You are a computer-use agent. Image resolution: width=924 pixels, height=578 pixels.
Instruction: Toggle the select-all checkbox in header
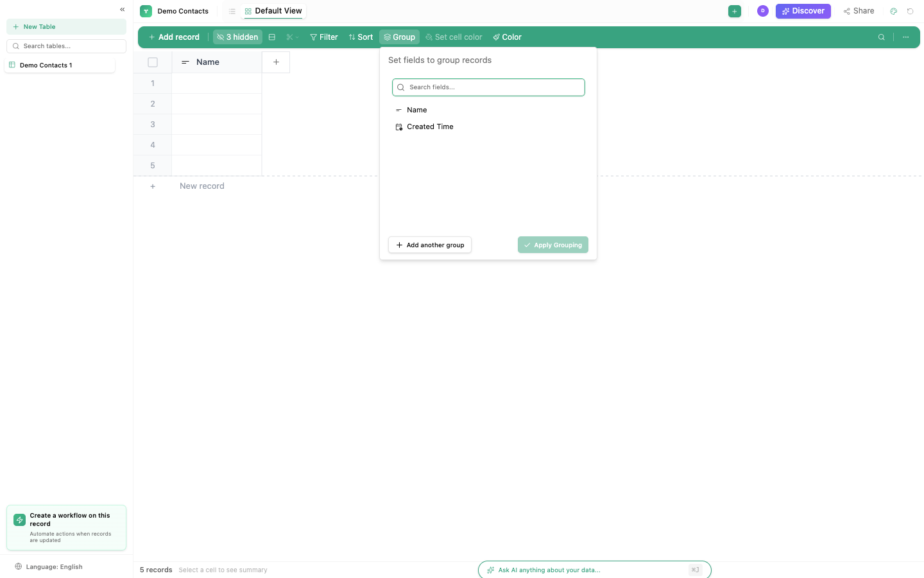point(153,62)
